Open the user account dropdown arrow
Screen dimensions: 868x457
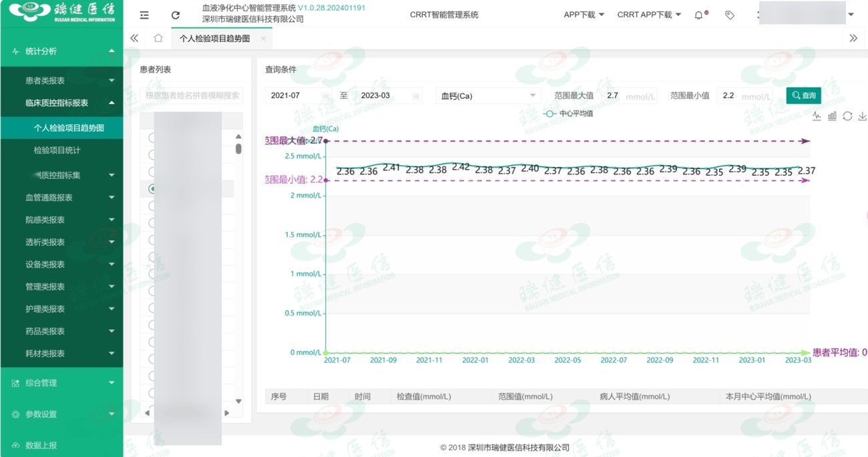click(851, 15)
